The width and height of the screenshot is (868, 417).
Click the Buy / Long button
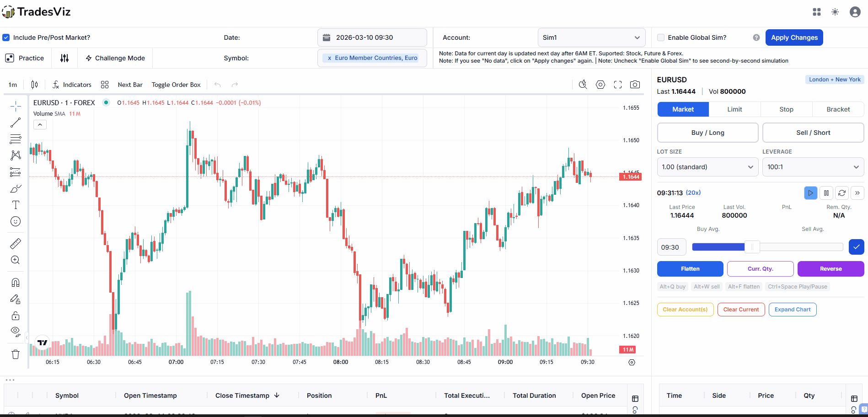(707, 133)
